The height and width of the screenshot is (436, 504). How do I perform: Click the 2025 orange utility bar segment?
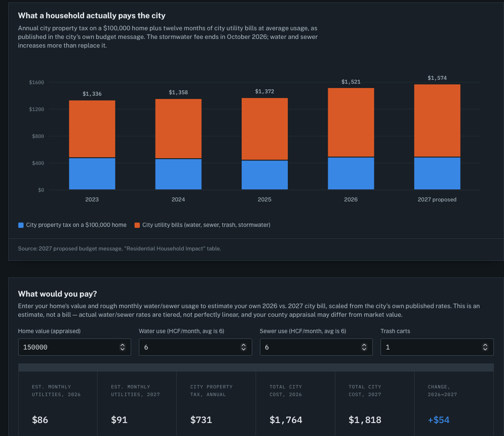point(265,129)
